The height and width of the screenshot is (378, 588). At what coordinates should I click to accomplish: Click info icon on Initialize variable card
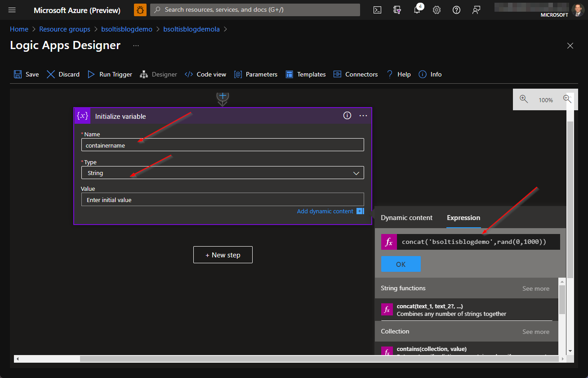(x=347, y=116)
